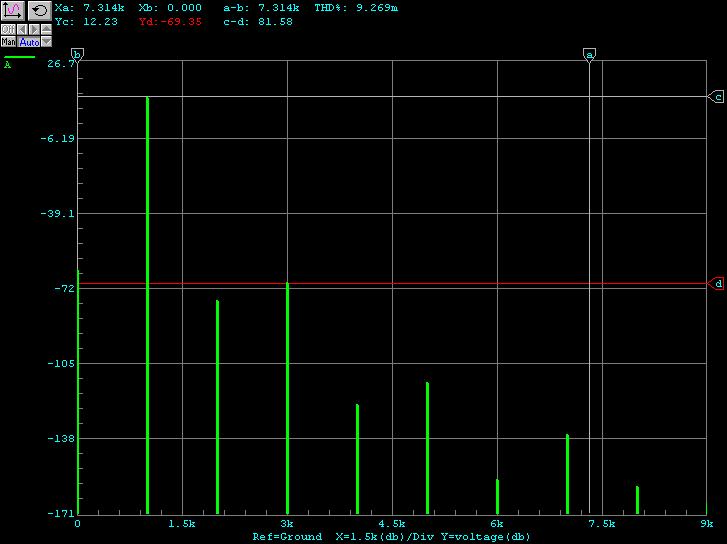The image size is (727, 544).
Task: Toggle the Off button
Action: coord(8,29)
